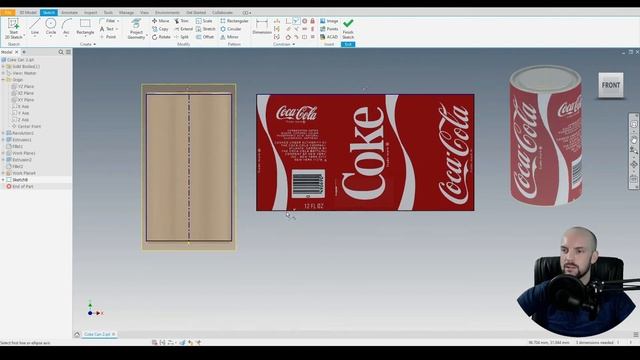Screen dimensions: 640x360
Task: Click the Dimension tool
Action: 262,27
